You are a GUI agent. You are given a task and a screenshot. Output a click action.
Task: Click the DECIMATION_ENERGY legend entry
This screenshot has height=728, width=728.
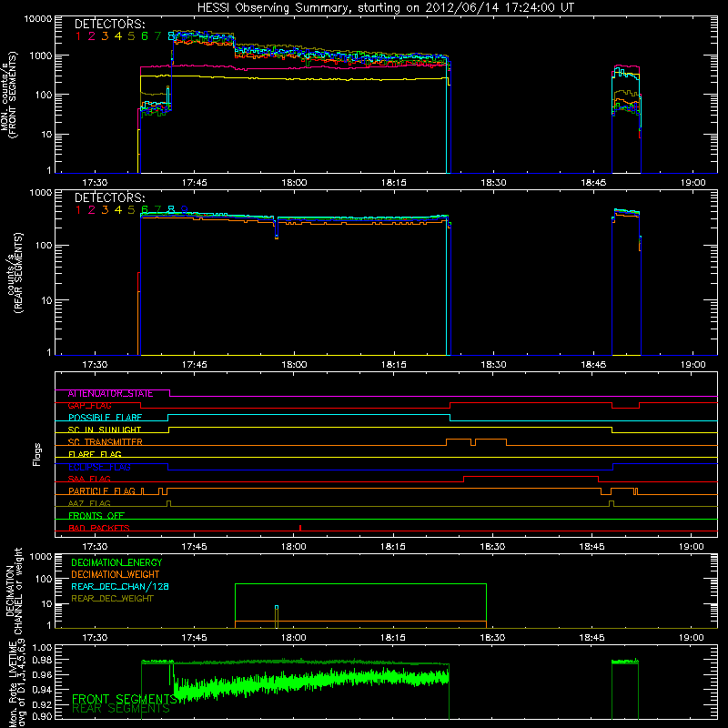point(116,562)
